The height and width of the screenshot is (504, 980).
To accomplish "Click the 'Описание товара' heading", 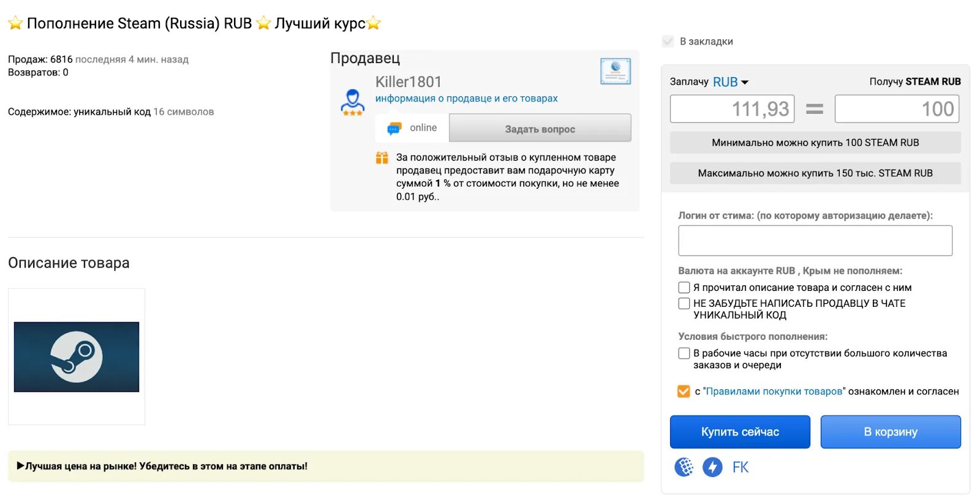I will (69, 263).
